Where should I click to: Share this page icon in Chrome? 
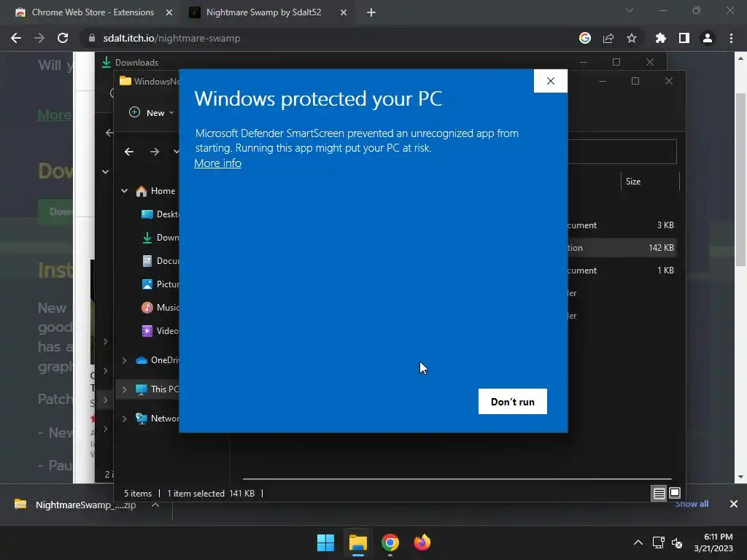[x=608, y=38]
